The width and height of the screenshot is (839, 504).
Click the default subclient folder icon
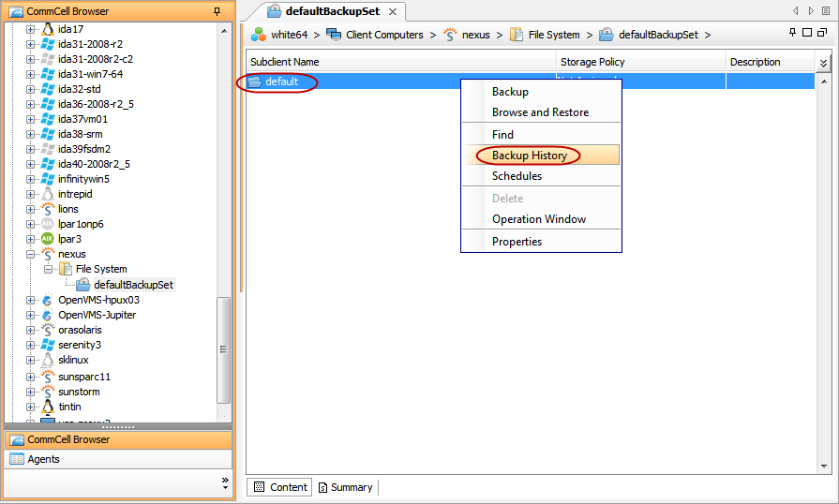[x=255, y=82]
